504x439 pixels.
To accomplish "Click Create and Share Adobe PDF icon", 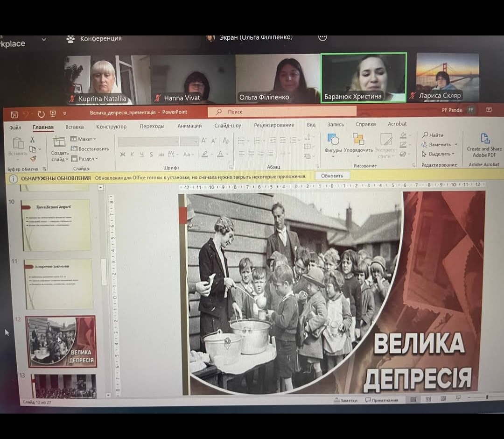I will coord(485,139).
